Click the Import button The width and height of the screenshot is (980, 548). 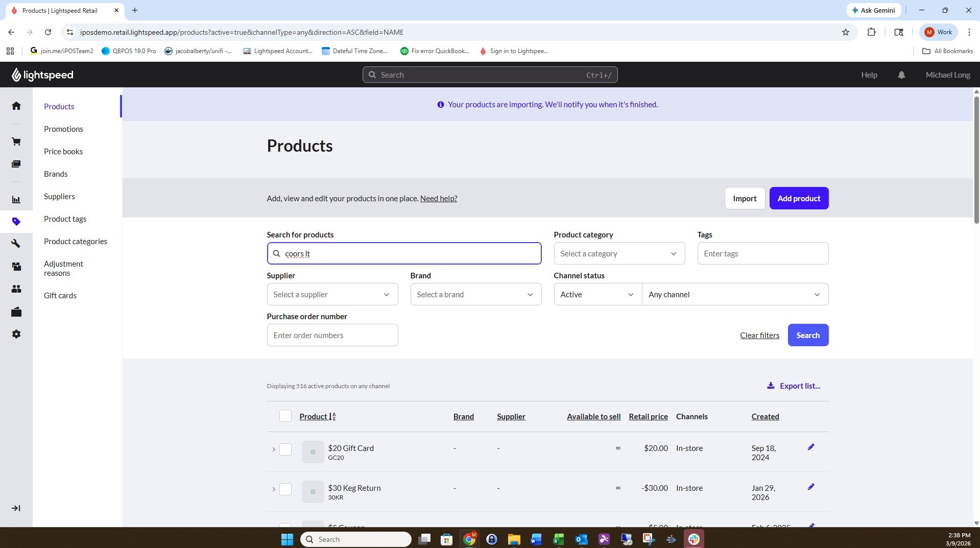tap(745, 198)
